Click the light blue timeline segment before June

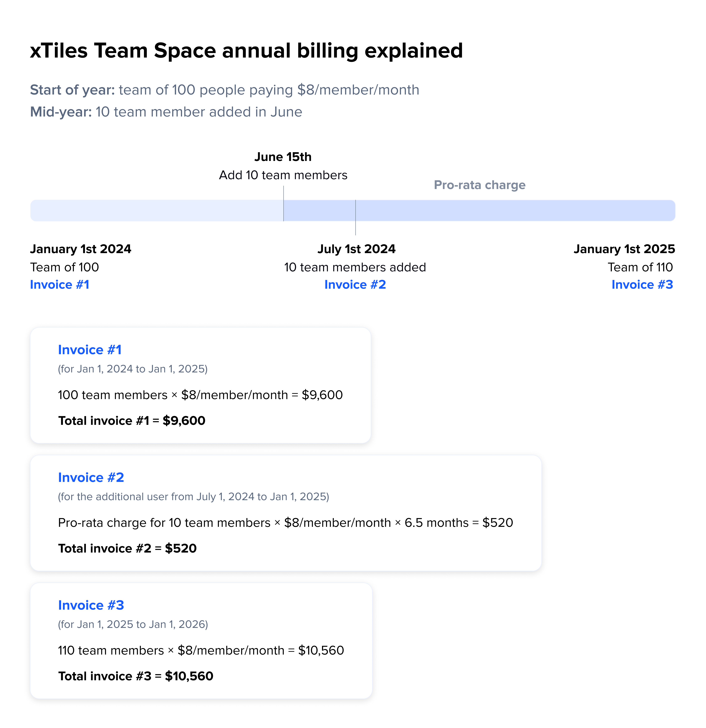click(157, 211)
